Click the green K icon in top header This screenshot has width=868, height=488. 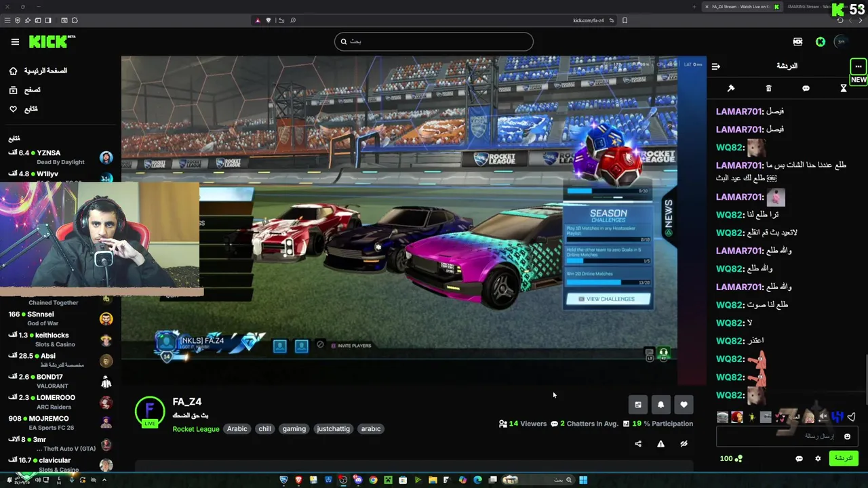(x=821, y=42)
